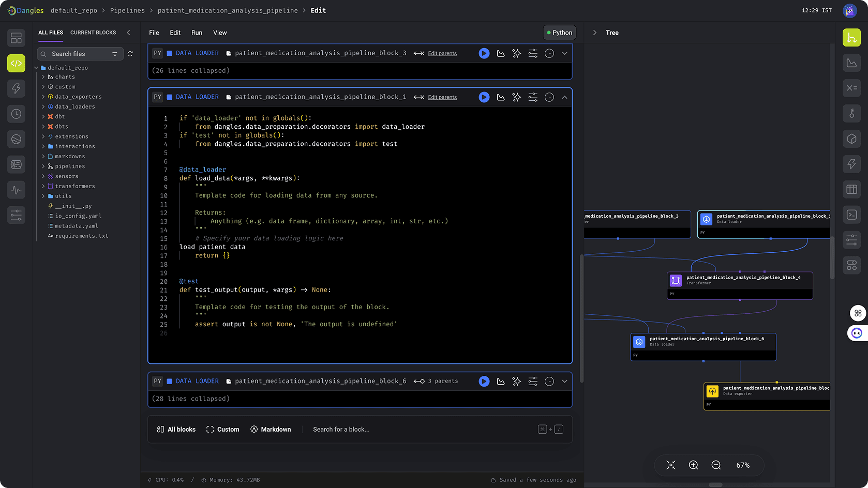Refresh the file list
868x488 pixels.
tap(130, 54)
